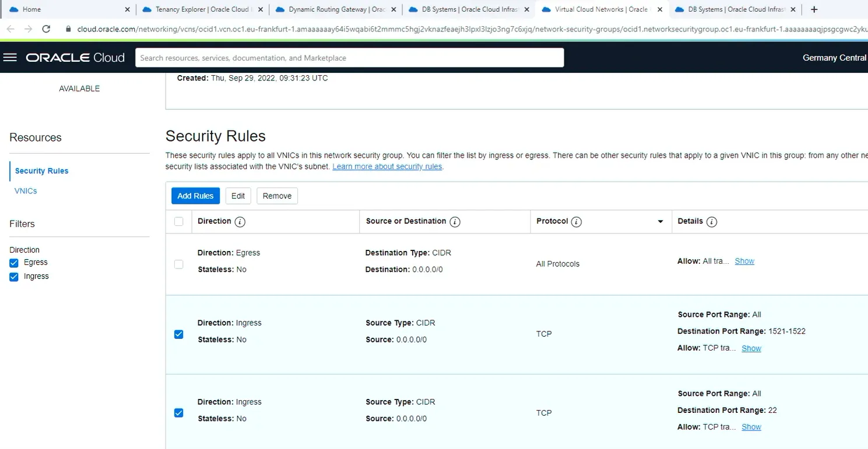This screenshot has height=449, width=868.
Task: Close the Dynamic Routing Gateway browser tab
Action: click(394, 9)
